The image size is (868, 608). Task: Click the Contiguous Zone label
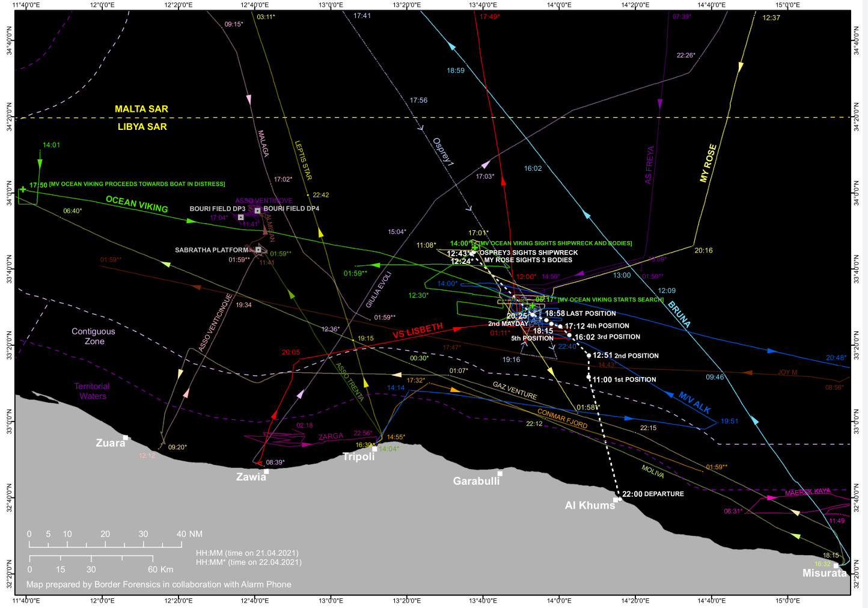pyautogui.click(x=93, y=336)
